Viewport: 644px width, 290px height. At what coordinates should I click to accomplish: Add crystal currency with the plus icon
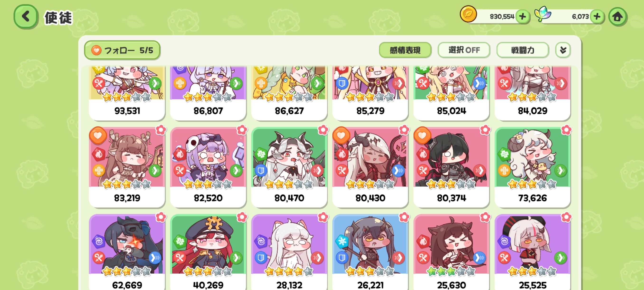[597, 17]
